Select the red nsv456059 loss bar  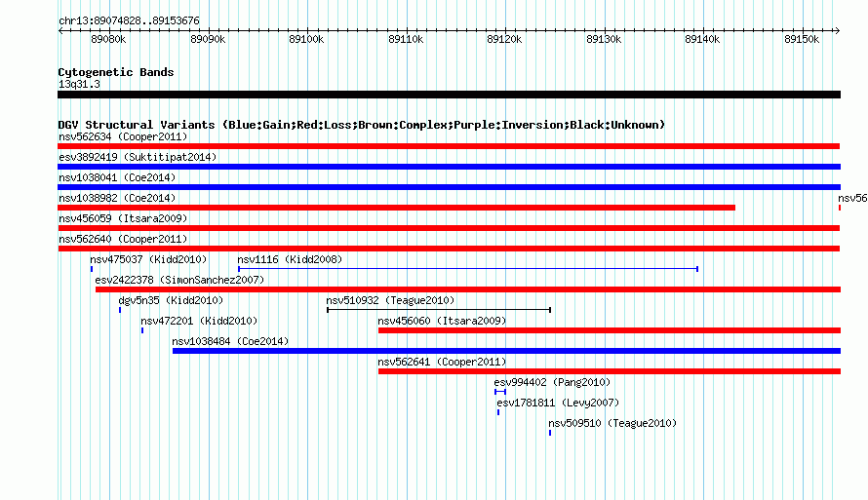tap(449, 228)
